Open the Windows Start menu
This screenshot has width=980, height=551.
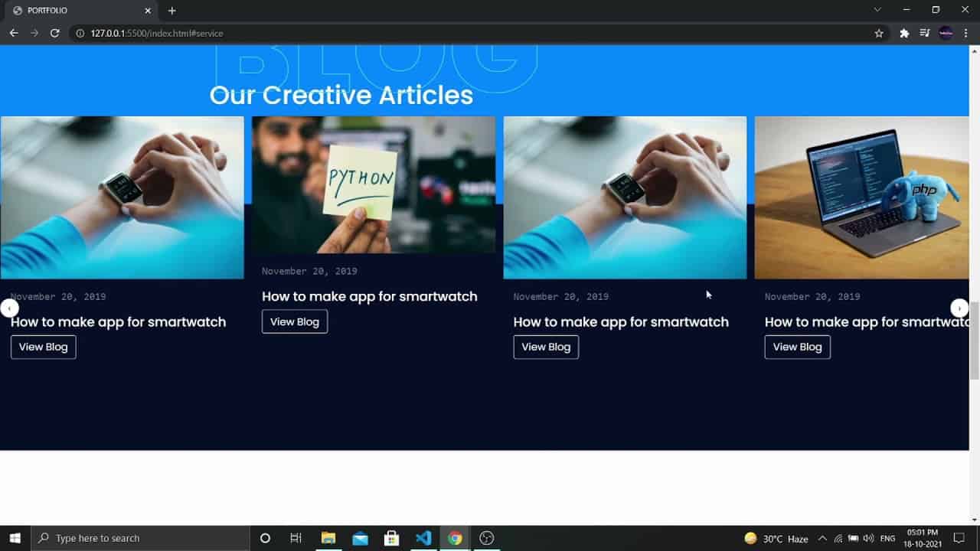(15, 538)
